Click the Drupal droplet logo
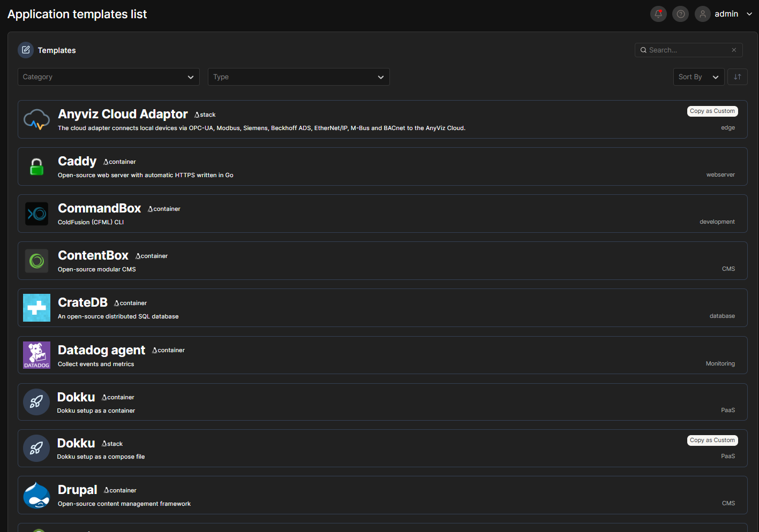The image size is (759, 532). click(x=36, y=496)
